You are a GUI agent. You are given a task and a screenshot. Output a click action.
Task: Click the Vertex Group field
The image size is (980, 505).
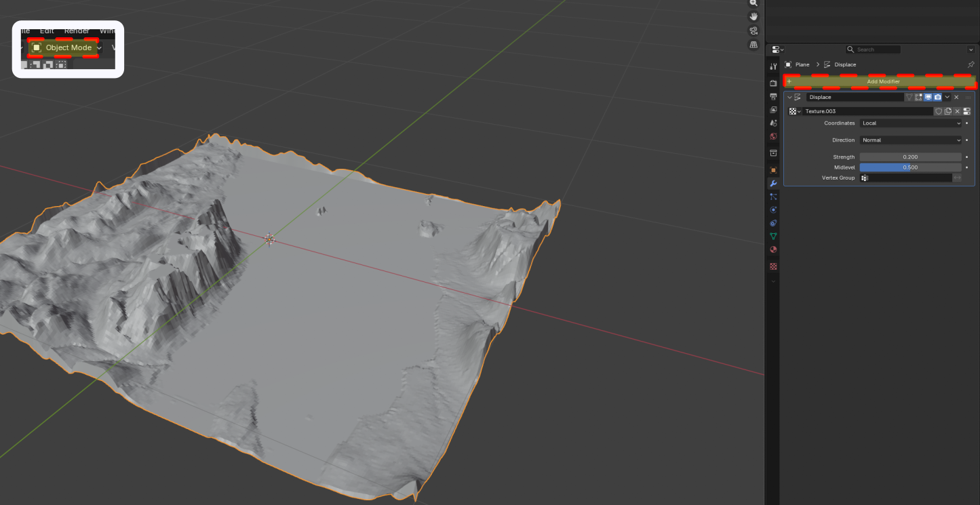tap(906, 178)
